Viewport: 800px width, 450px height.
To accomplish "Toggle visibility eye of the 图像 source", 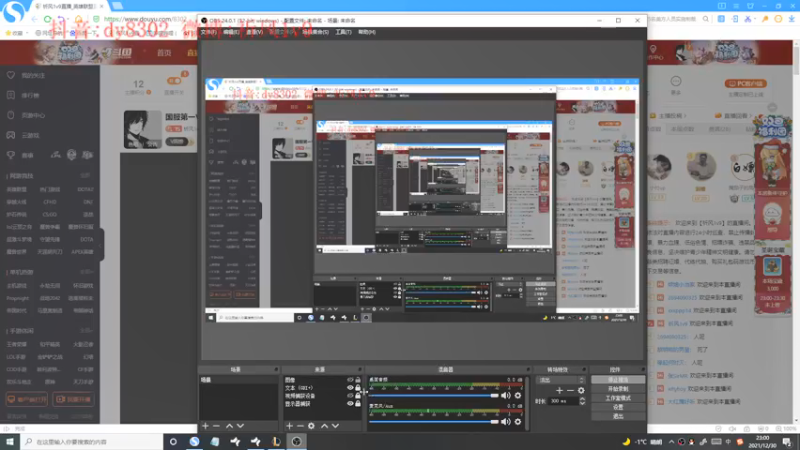I will [350, 380].
